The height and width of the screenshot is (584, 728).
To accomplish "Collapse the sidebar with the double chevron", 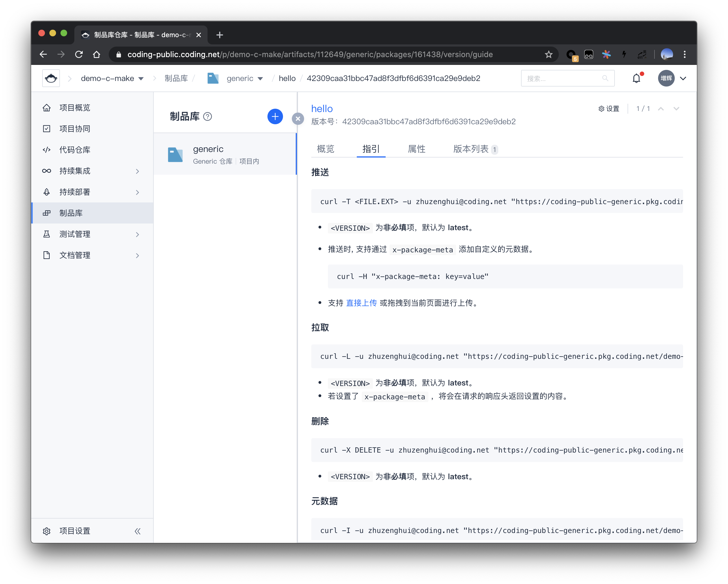I will pos(137,531).
